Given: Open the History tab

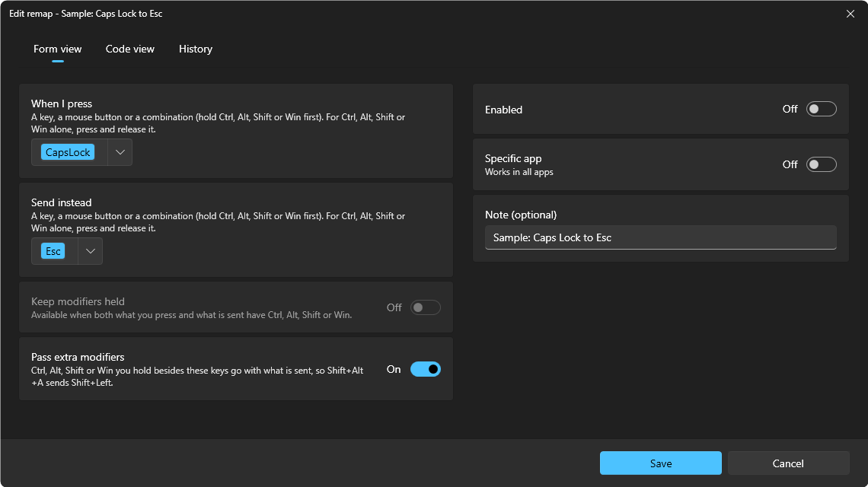Looking at the screenshot, I should pos(196,49).
